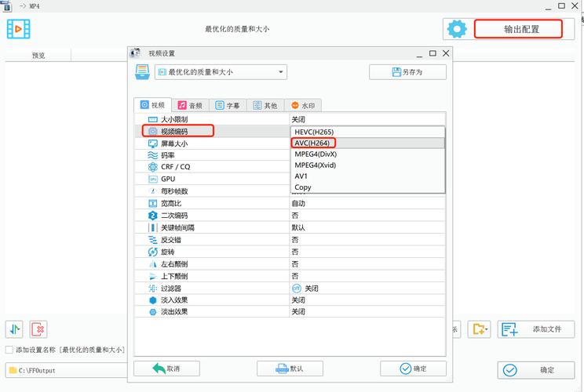Enable the 添加设置名称 checkbox
Viewport: 584px width, 392px height.
pos(9,350)
